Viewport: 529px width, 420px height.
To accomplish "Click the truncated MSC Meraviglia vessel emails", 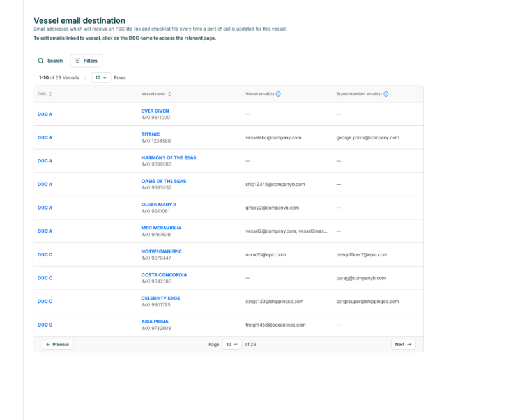I will click(286, 231).
